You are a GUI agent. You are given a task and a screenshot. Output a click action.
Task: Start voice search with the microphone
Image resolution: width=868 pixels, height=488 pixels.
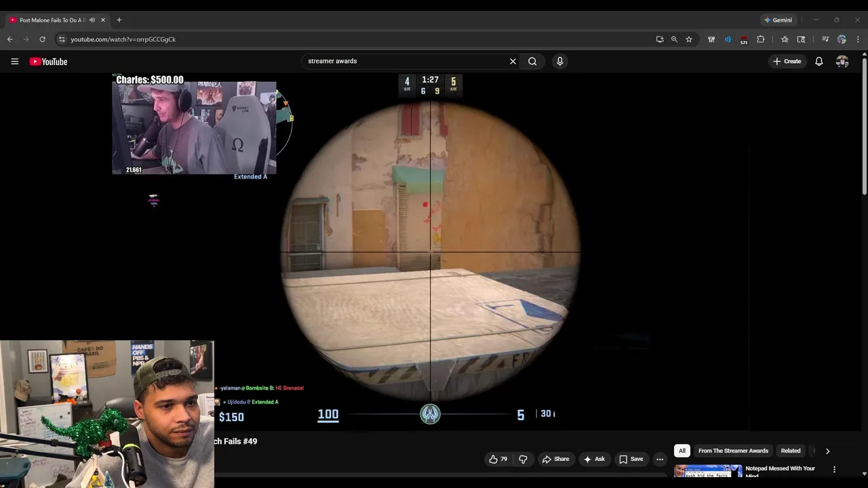point(559,61)
